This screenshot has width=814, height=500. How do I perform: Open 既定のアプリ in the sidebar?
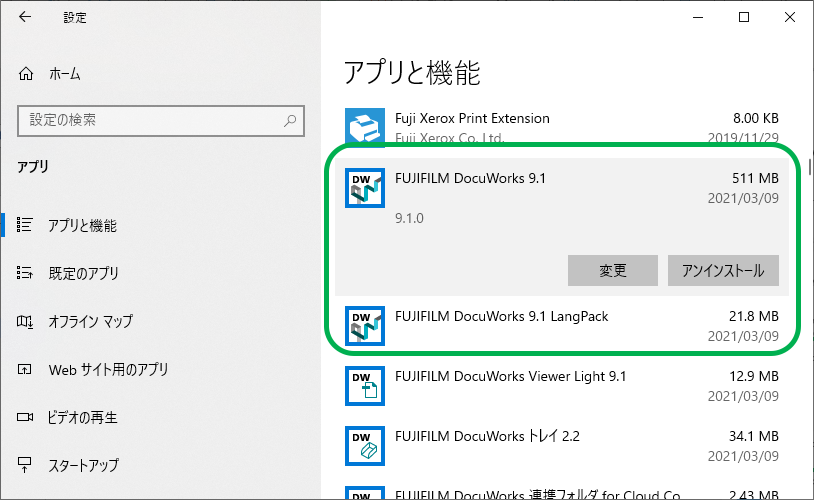(84, 274)
